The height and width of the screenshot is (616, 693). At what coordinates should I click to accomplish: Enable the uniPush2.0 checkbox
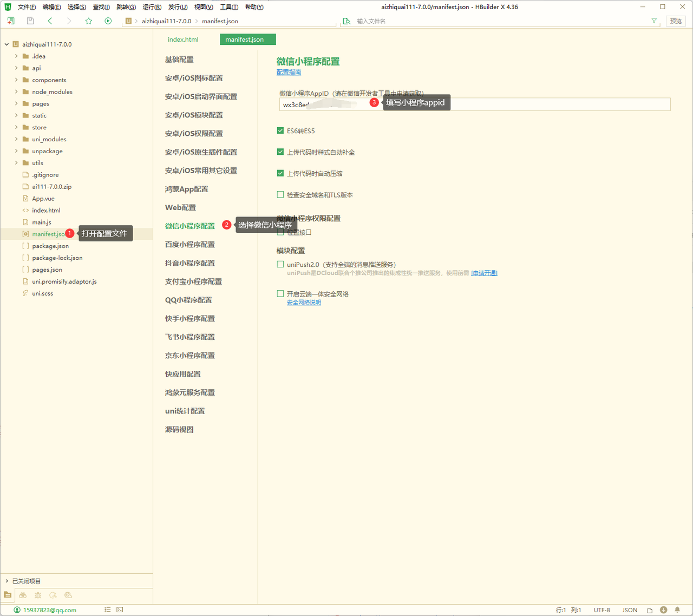[x=280, y=264]
